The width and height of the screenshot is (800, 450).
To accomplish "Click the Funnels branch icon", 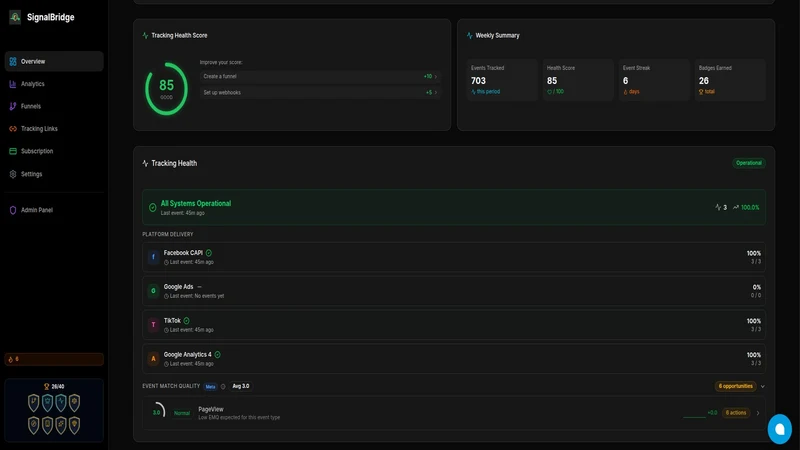I will [x=13, y=106].
